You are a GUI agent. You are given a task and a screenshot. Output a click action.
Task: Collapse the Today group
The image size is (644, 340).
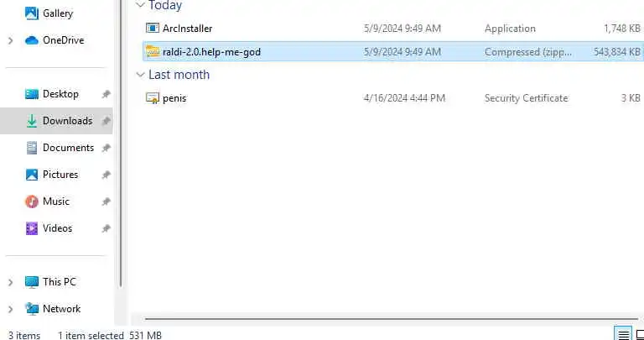[141, 5]
